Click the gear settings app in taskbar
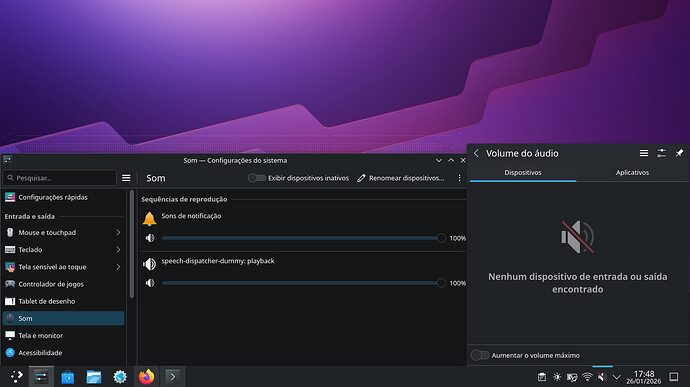The height and width of the screenshot is (387, 690). [x=120, y=377]
